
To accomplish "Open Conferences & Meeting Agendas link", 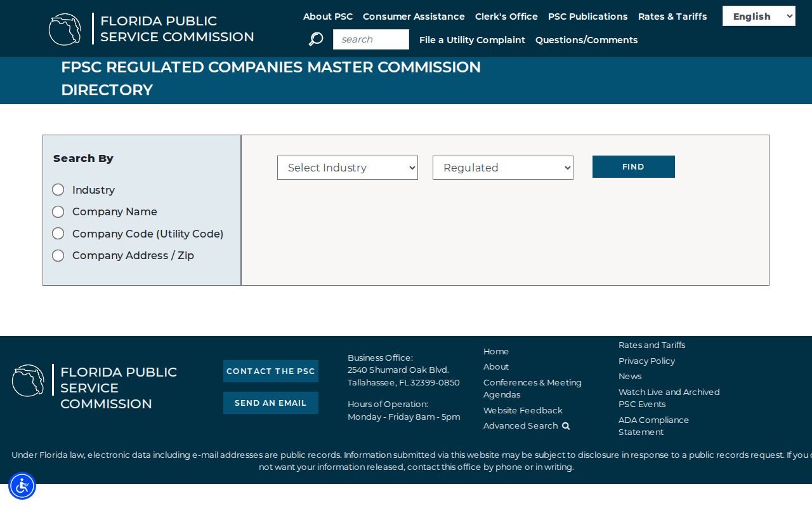I will [532, 388].
